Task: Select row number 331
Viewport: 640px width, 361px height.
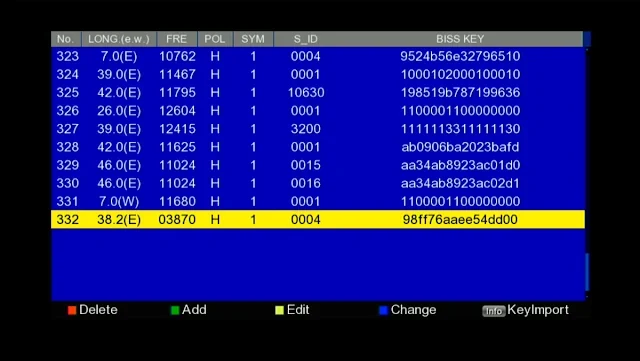Action: 318,201
